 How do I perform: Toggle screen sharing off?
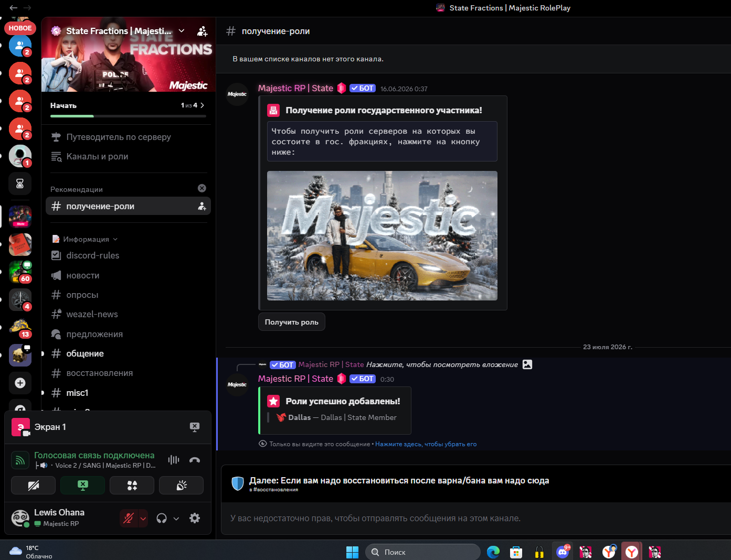click(x=83, y=486)
